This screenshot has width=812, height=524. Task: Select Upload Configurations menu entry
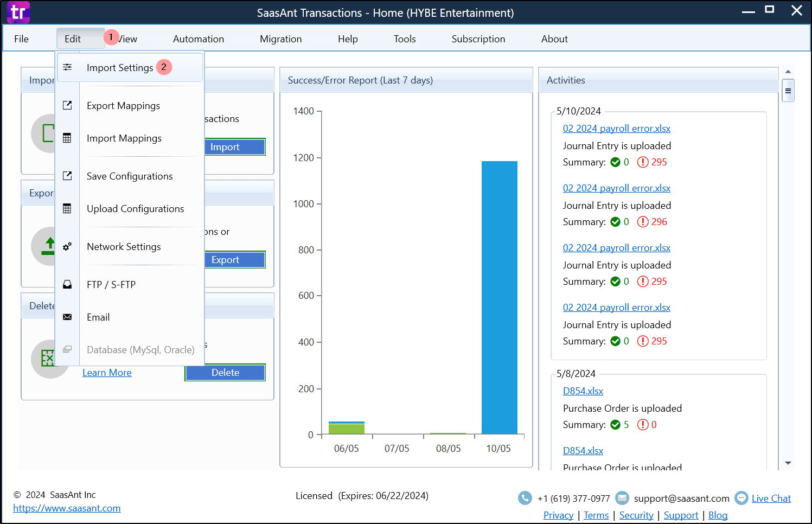pyautogui.click(x=130, y=208)
